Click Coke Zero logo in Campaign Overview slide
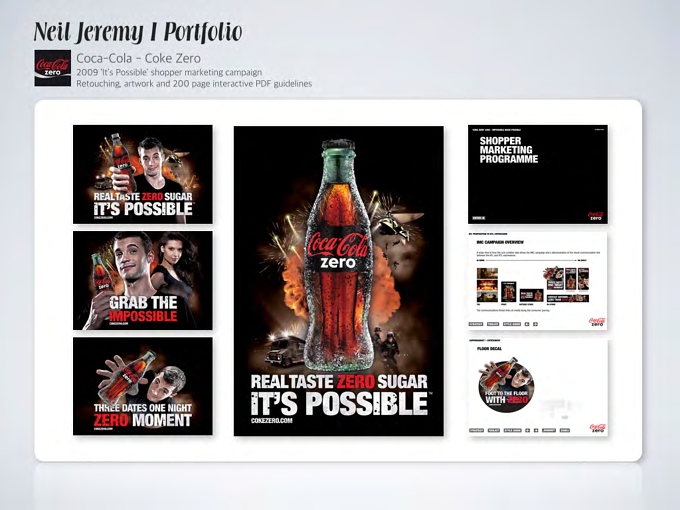This screenshot has height=510, width=680. [x=597, y=322]
